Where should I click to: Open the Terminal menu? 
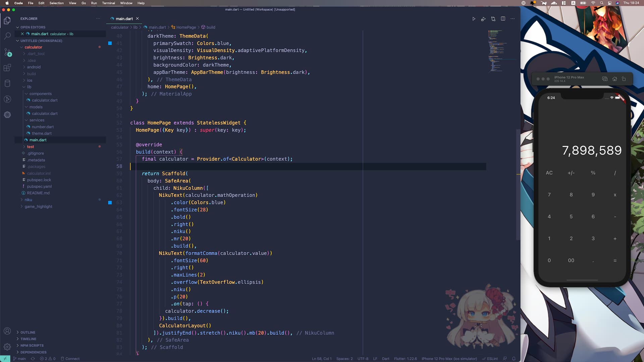[108, 3]
